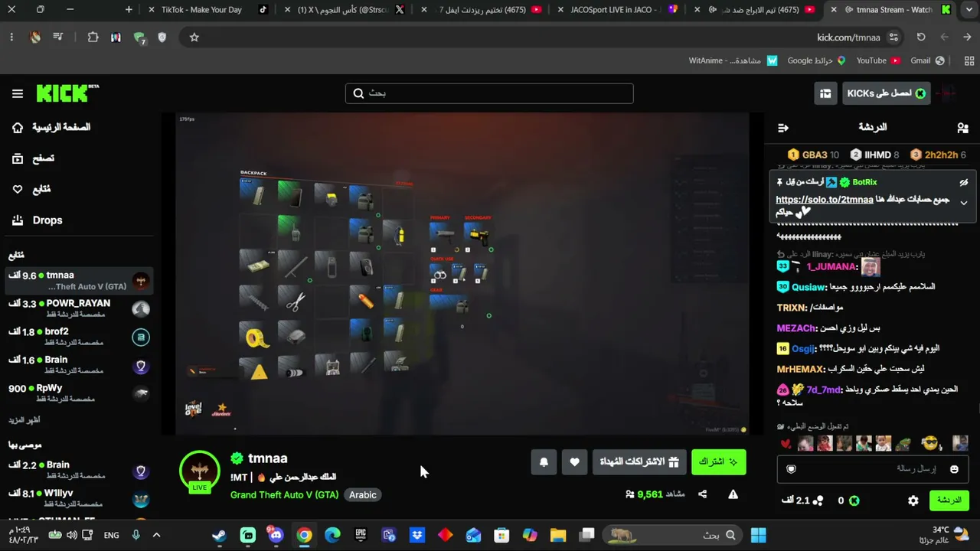The width and height of the screenshot is (980, 551).
Task: Hide the pinned message with the eye-slash icon
Action: [x=963, y=182]
